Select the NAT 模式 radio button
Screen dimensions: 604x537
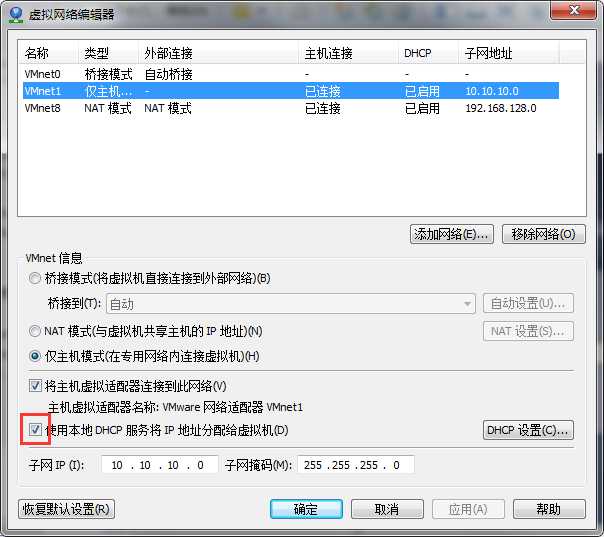[35, 331]
